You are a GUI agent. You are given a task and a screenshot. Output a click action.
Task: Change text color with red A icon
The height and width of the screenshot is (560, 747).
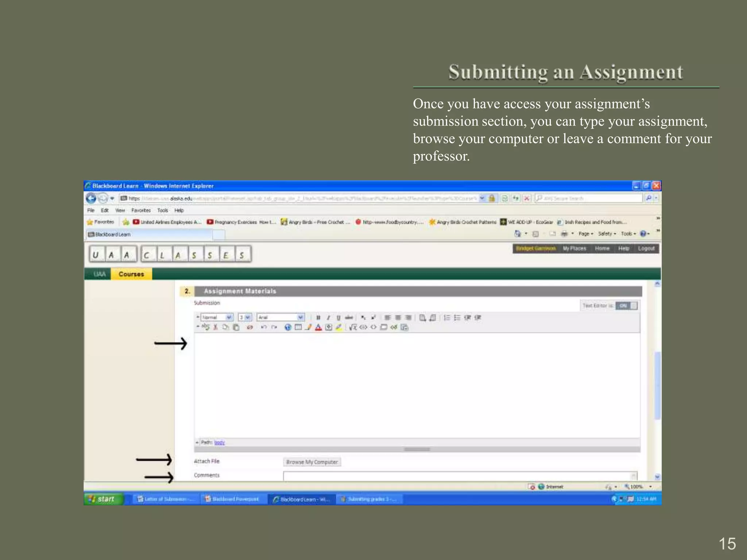coord(318,327)
